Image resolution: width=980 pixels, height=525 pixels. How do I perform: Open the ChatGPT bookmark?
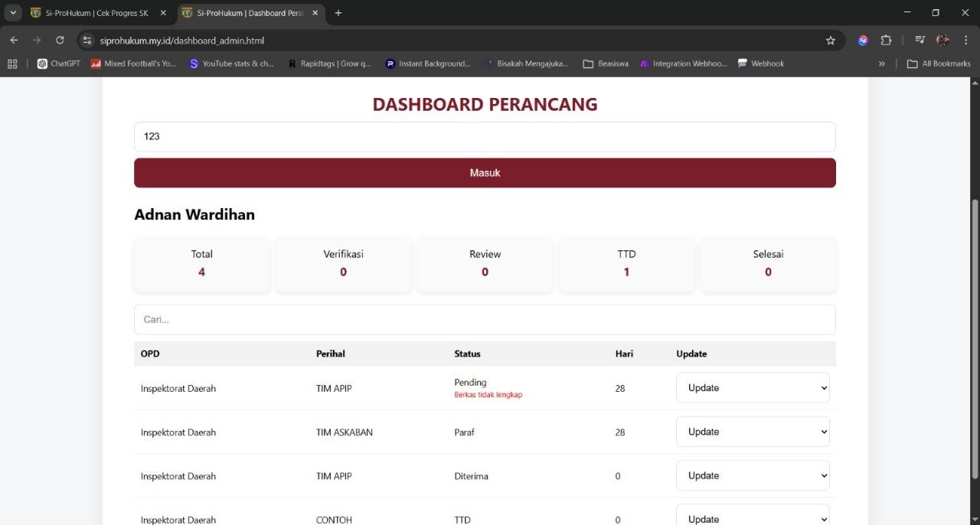(57, 64)
